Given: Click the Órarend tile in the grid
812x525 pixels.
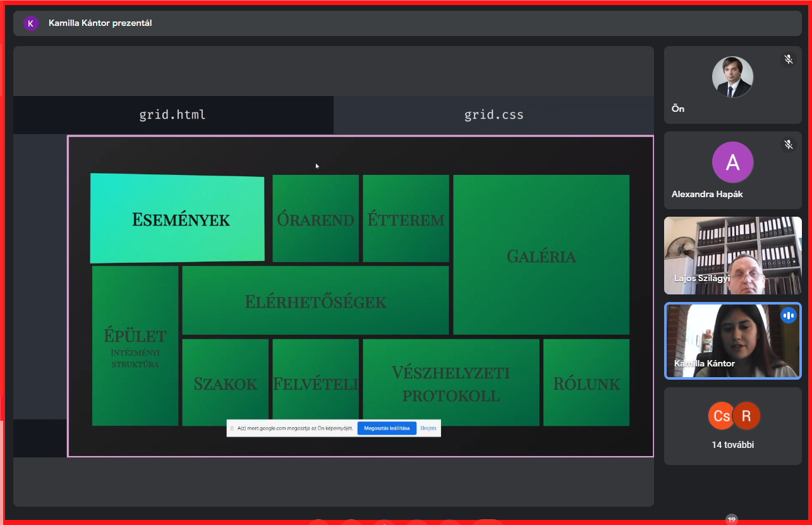Looking at the screenshot, I should pos(315,219).
